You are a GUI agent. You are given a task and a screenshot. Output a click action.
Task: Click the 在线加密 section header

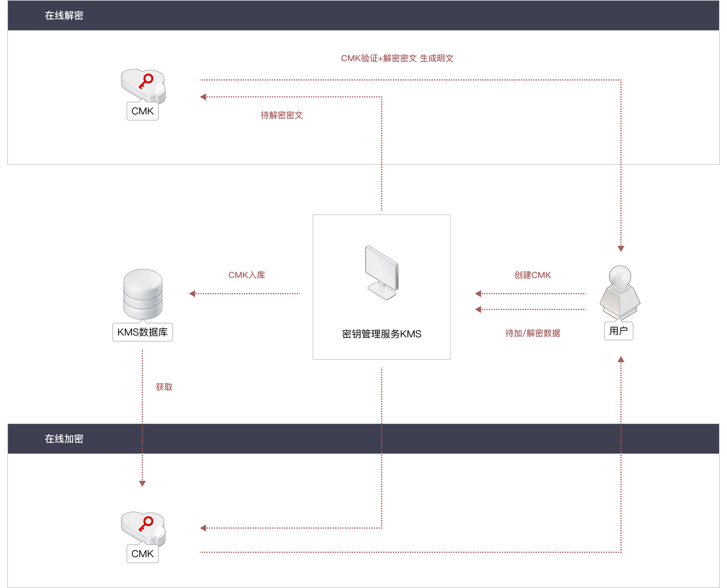click(64, 439)
